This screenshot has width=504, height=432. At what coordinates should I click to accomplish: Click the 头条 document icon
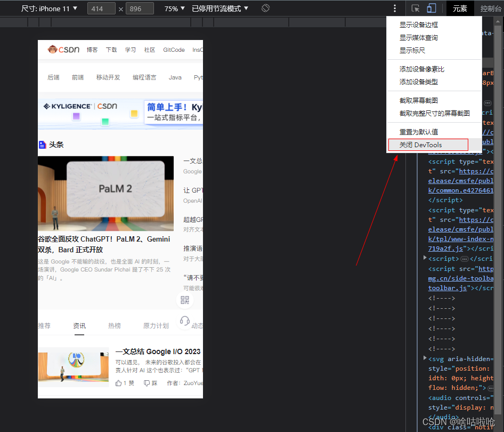click(42, 145)
